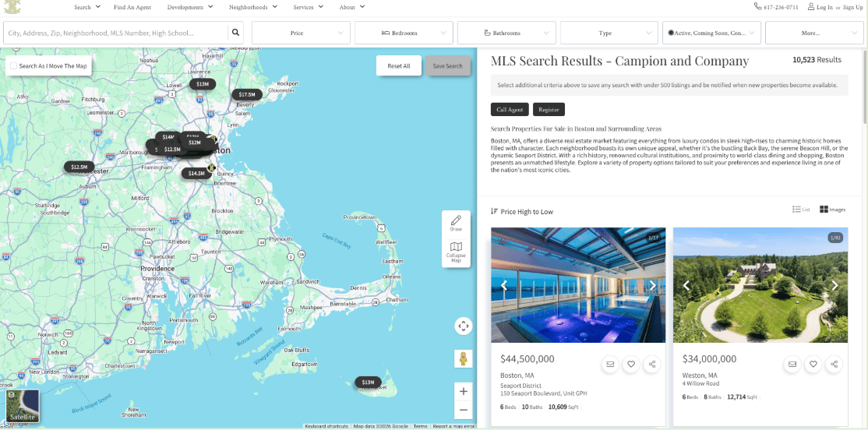This screenshot has width=868, height=430.
Task: Click the 4 Willow Road address
Action: [700, 383]
